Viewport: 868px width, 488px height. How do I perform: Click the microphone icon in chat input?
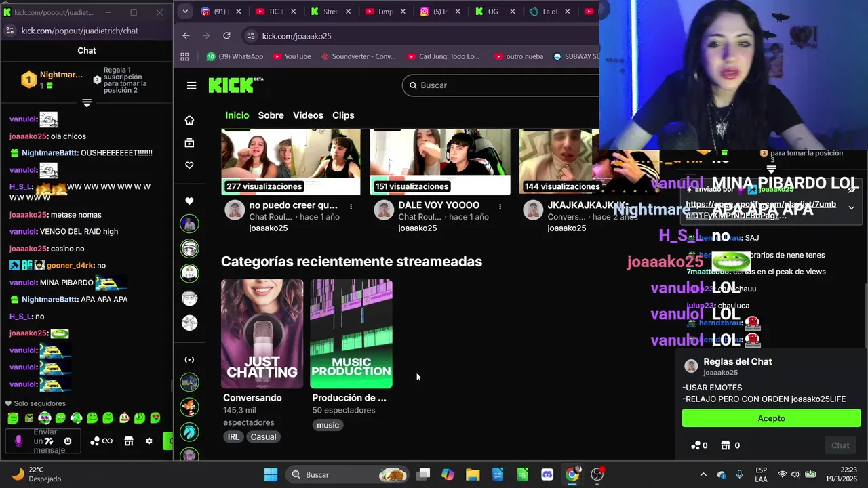coord(18,441)
